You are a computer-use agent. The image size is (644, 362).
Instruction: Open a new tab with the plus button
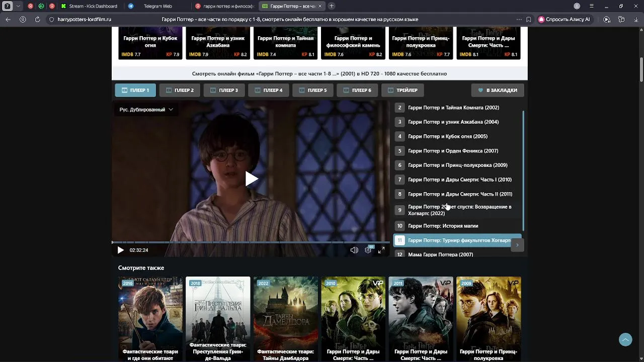[331, 6]
